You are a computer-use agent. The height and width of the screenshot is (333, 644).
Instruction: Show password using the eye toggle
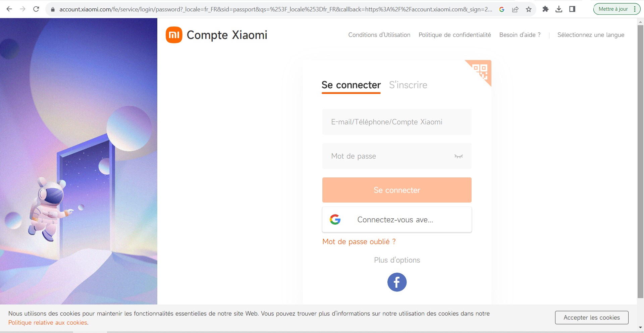click(459, 156)
